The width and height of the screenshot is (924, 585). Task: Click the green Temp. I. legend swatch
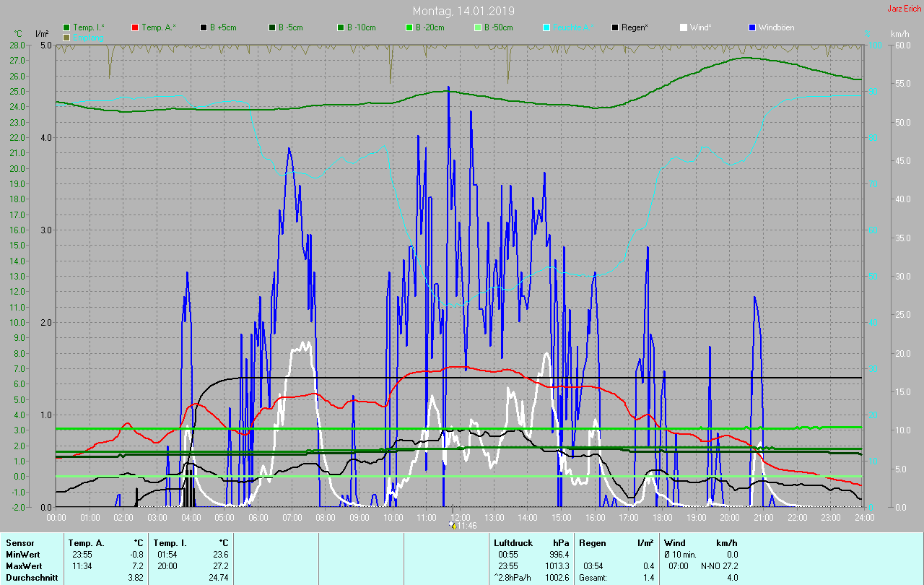[x=67, y=27]
